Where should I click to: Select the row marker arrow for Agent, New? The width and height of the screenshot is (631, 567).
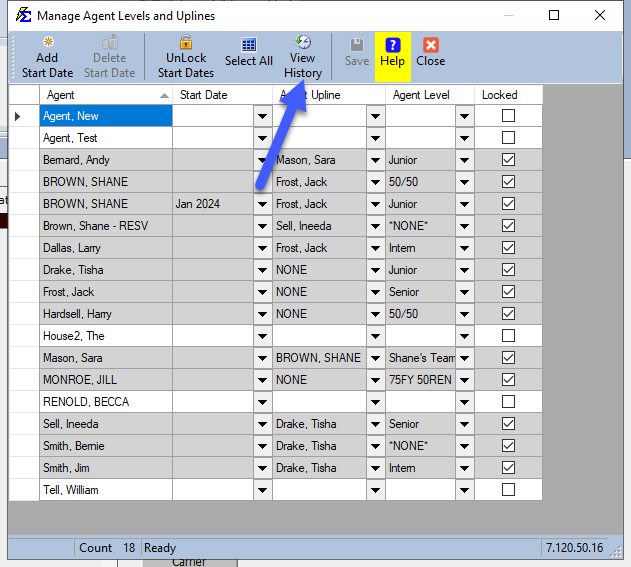tap(17, 116)
